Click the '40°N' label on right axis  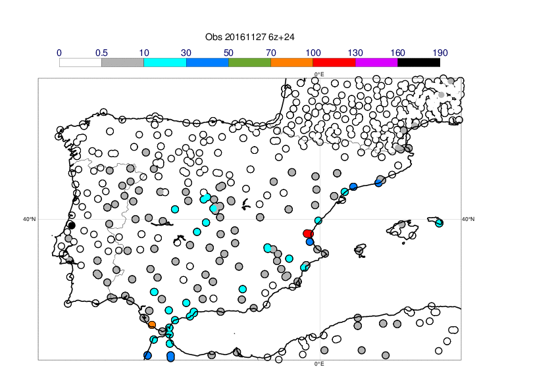(468, 219)
